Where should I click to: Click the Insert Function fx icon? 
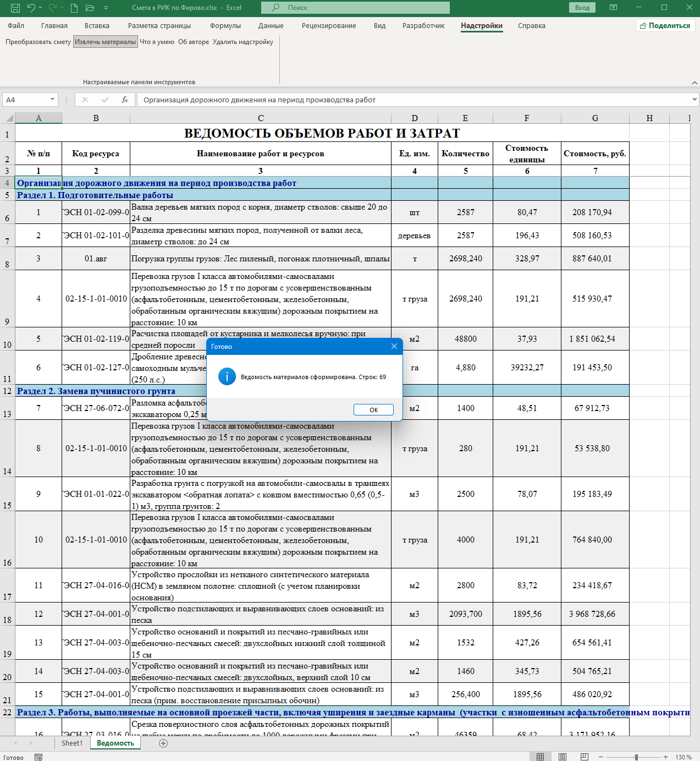[125, 100]
